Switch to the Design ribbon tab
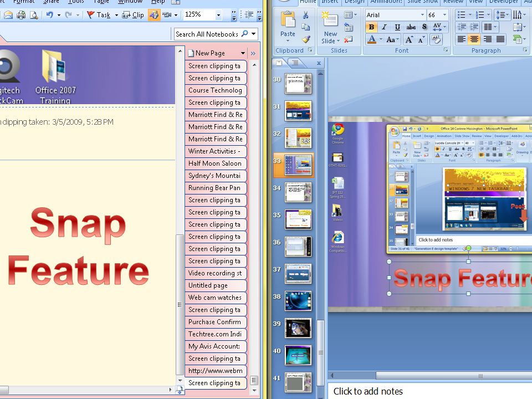Viewport: 532px width, 399px height. (354, 2)
